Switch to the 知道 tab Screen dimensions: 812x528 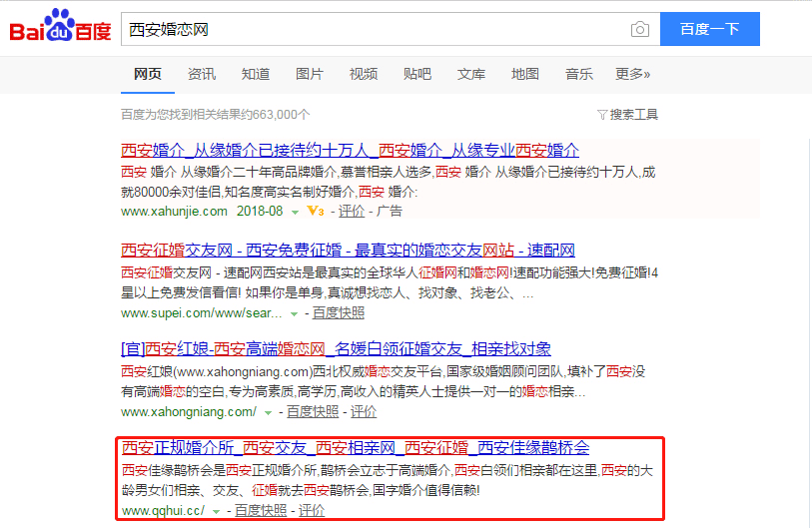click(256, 74)
